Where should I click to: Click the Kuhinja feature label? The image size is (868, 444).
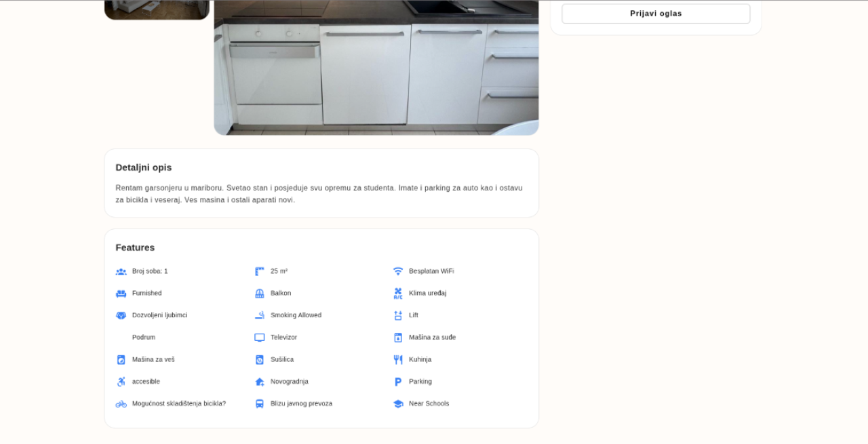click(x=420, y=359)
